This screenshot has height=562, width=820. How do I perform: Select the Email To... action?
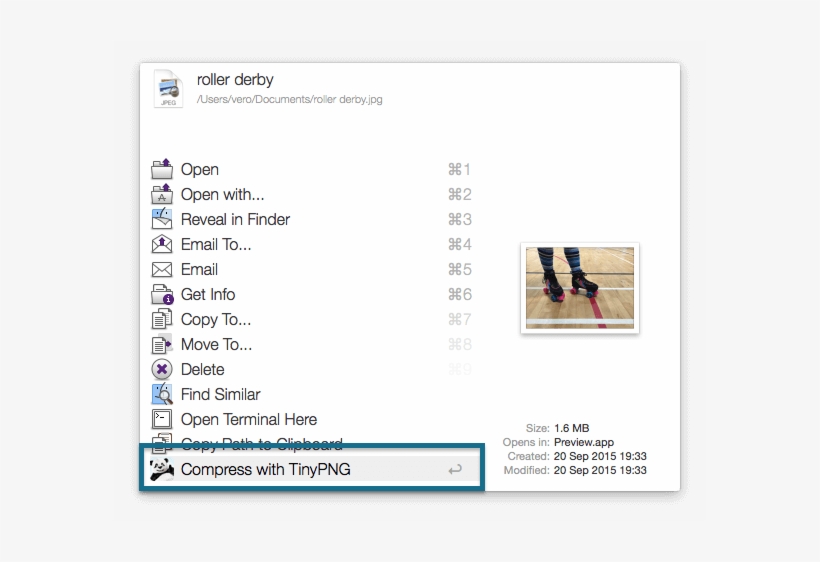312,244
